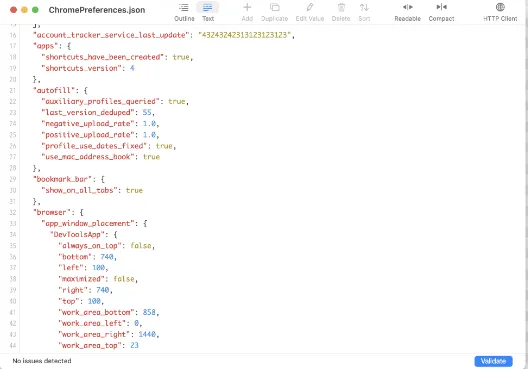This screenshot has height=369, width=528.
Task: Click the Duplicate toolbar icon
Action: coord(274,12)
